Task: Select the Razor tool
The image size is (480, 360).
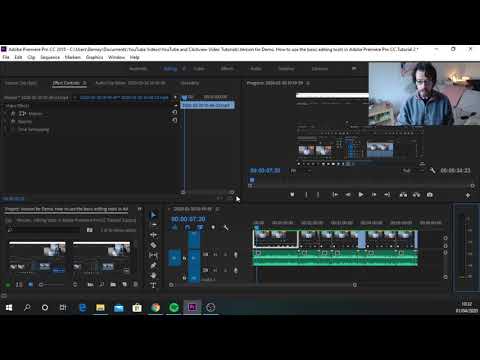Action: click(x=153, y=245)
